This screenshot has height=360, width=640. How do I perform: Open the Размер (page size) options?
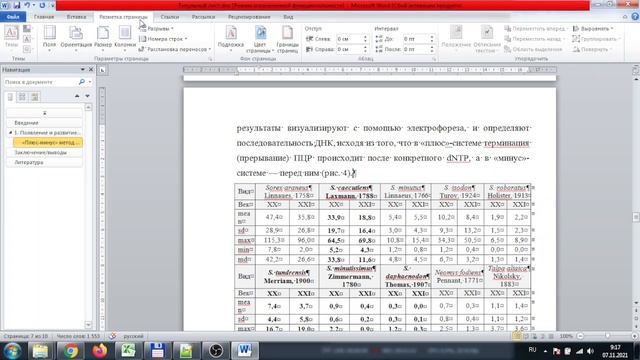103,38
